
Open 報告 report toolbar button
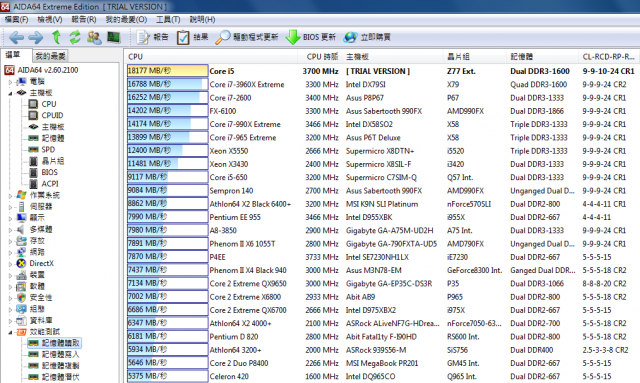[x=152, y=37]
